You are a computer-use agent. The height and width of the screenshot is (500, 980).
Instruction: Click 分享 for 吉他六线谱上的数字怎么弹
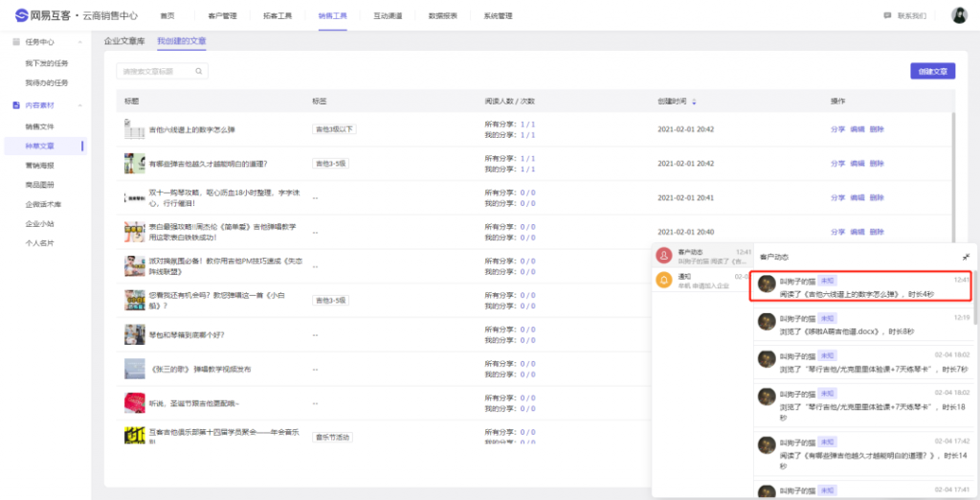(837, 129)
